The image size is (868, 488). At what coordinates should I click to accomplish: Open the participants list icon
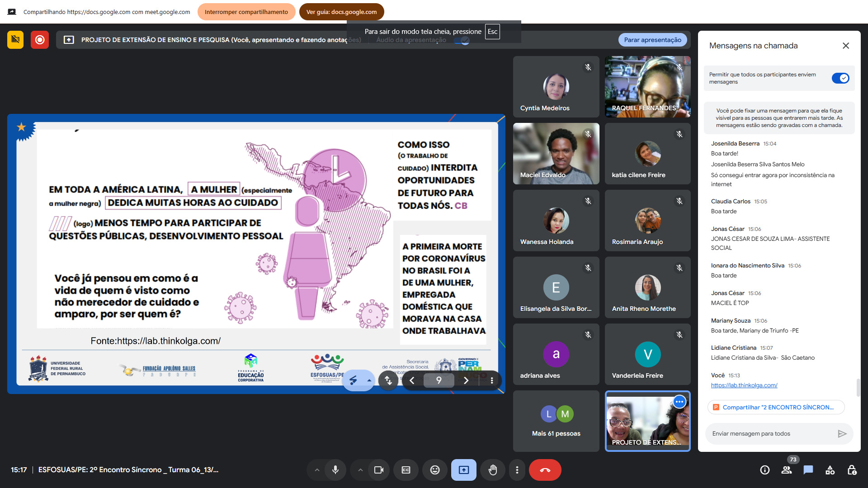[787, 470]
